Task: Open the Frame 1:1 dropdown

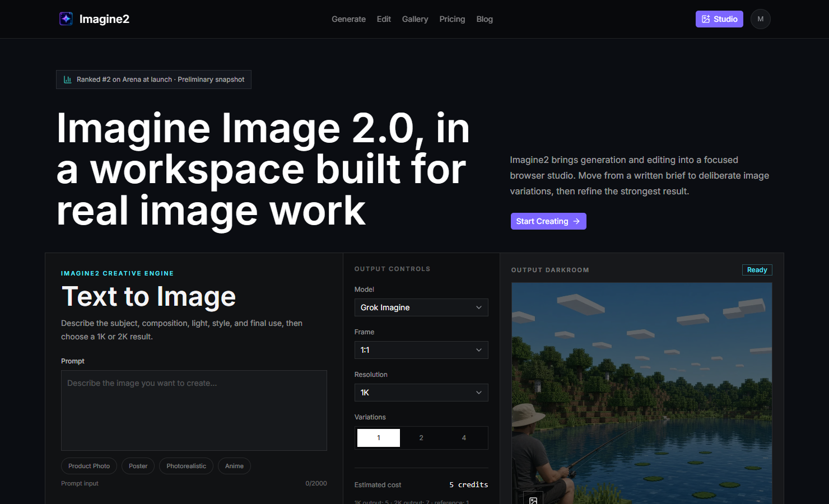Action: (x=421, y=350)
